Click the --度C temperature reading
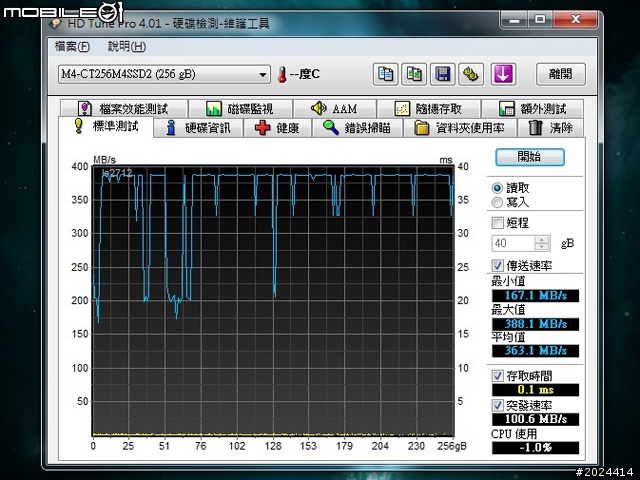 tap(304, 74)
